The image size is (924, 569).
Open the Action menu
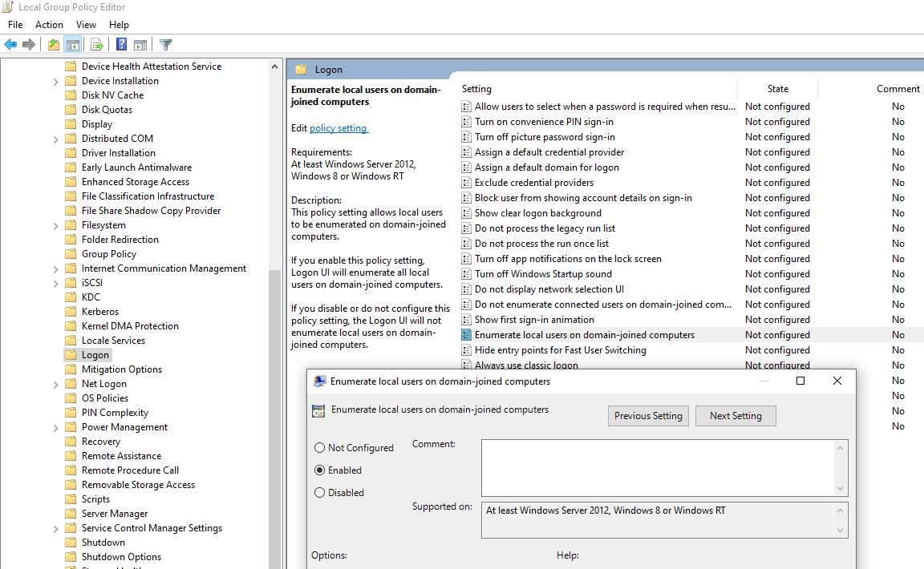[49, 25]
